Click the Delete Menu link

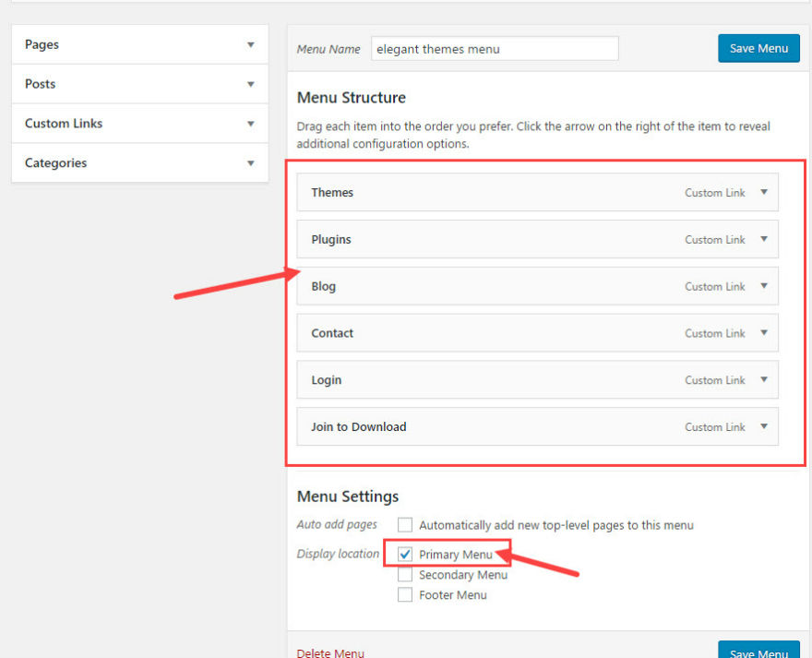point(330,653)
